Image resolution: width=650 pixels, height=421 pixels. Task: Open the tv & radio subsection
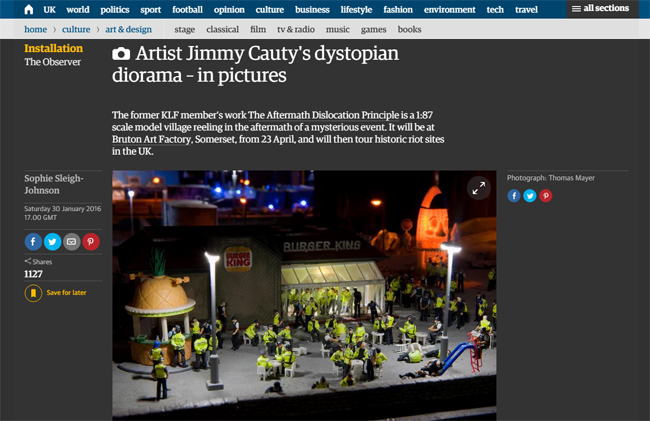297,30
